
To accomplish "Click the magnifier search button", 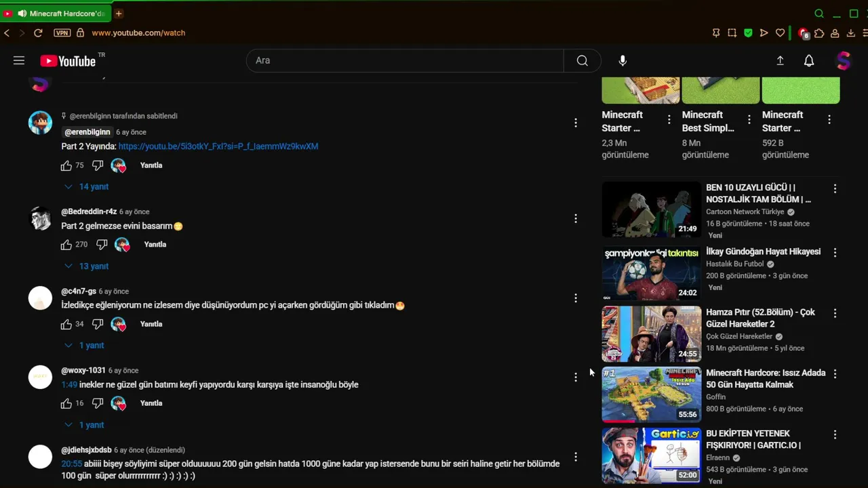I will coord(582,60).
